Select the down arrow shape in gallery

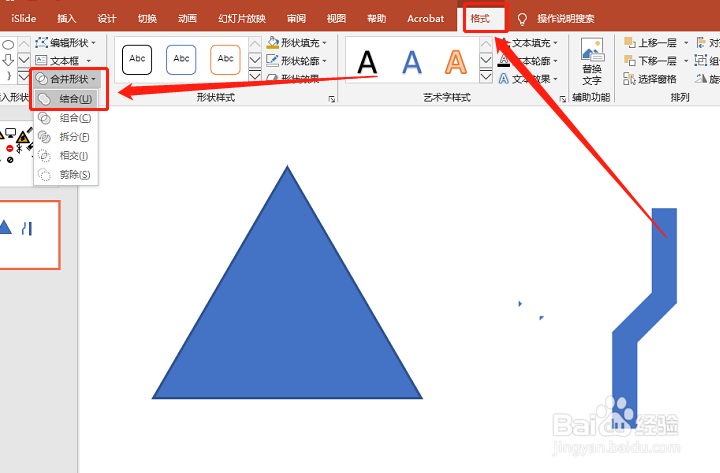click(x=8, y=60)
